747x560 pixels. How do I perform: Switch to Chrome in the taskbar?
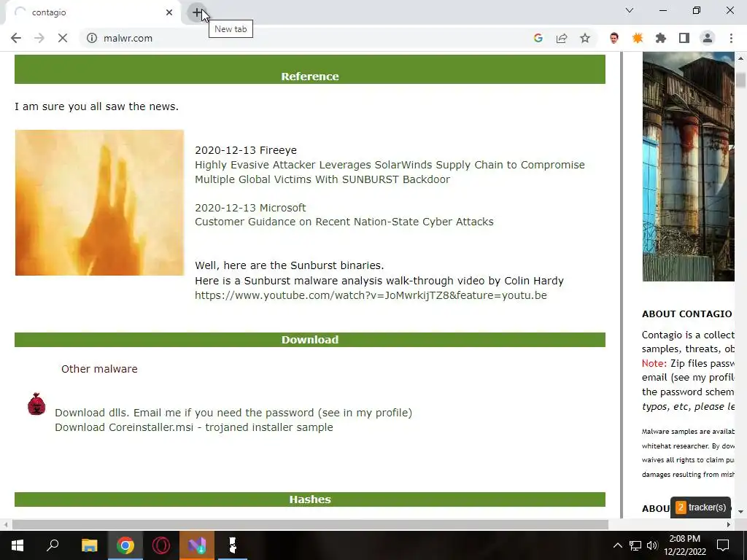125,545
